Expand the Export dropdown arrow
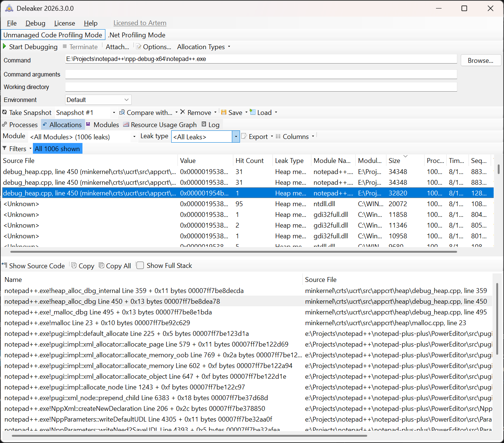This screenshot has height=443, width=504. (x=272, y=136)
